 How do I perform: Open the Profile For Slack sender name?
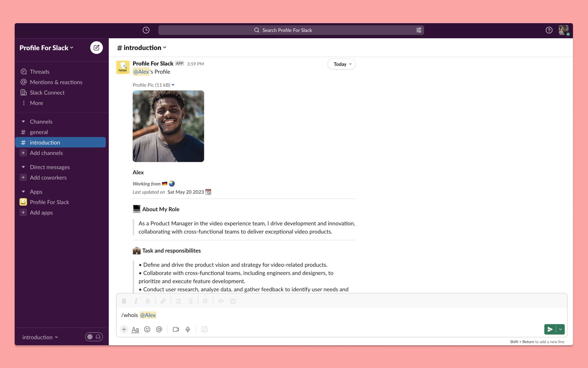point(153,64)
